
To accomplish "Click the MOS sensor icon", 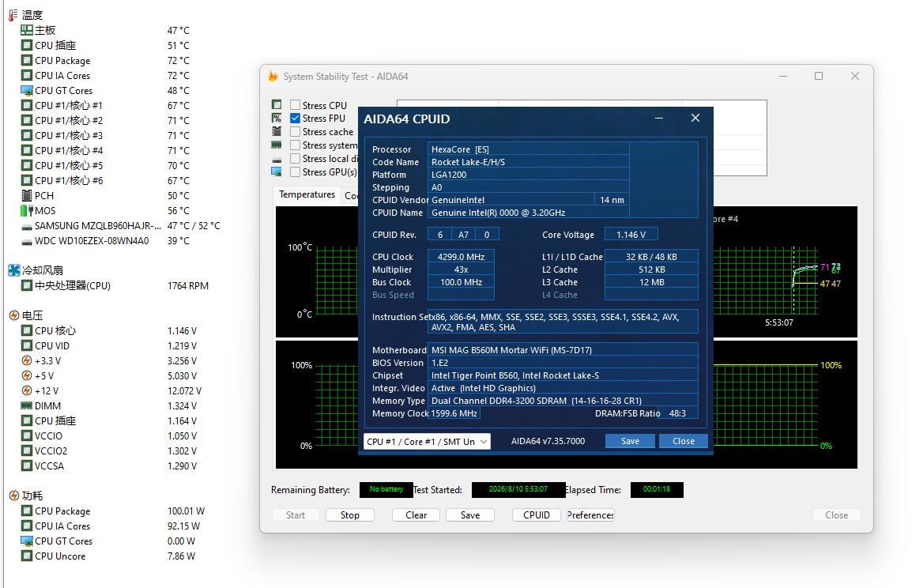I will (27, 210).
